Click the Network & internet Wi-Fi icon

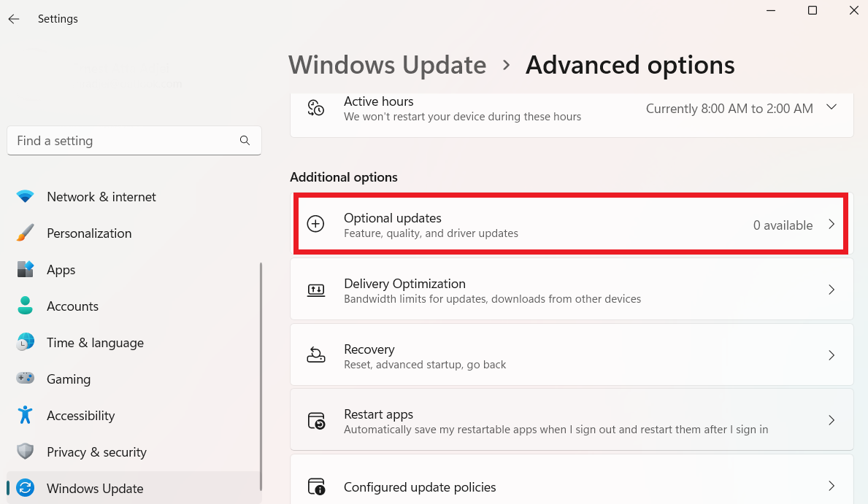tap(26, 197)
